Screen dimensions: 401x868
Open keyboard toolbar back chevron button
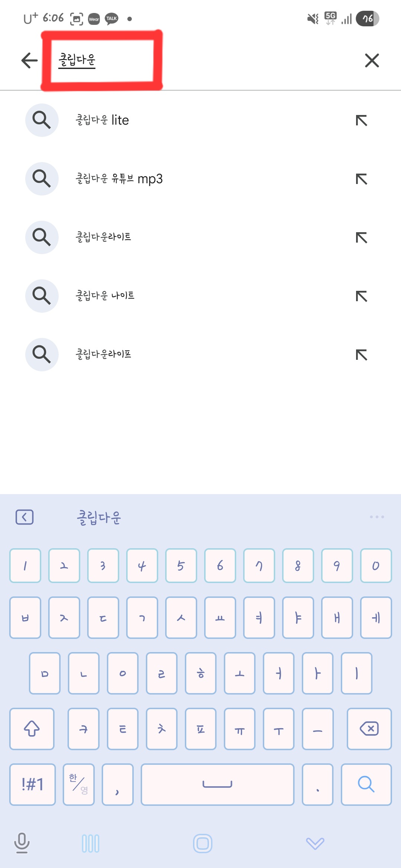pyautogui.click(x=25, y=517)
